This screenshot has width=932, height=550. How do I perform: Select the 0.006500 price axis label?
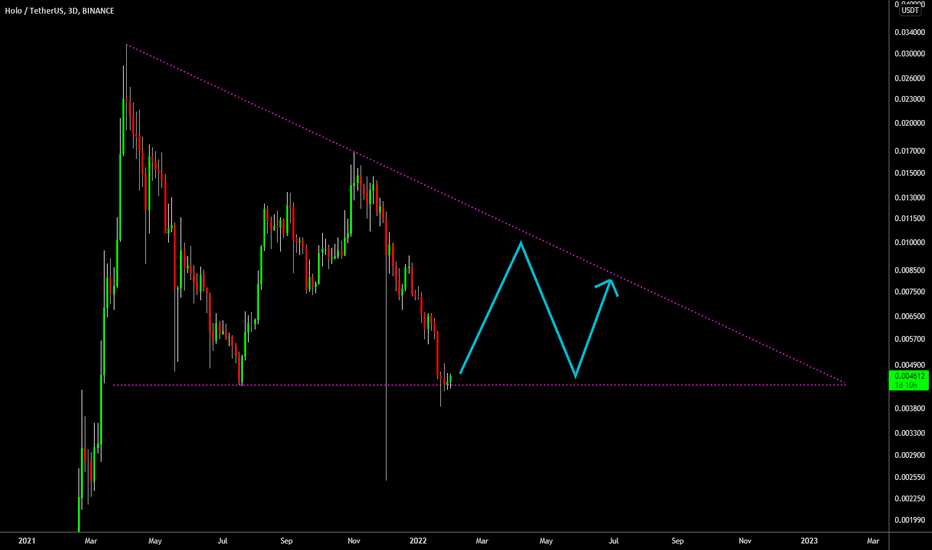[x=910, y=316]
